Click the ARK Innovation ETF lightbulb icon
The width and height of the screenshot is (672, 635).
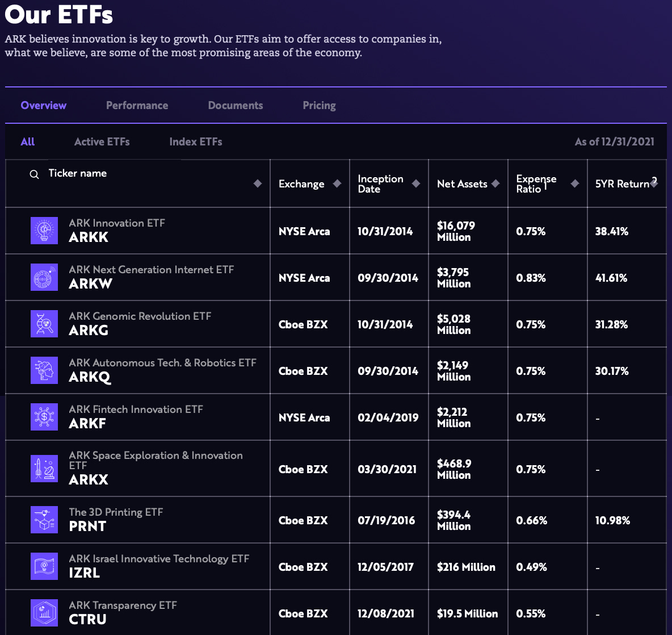click(x=44, y=231)
